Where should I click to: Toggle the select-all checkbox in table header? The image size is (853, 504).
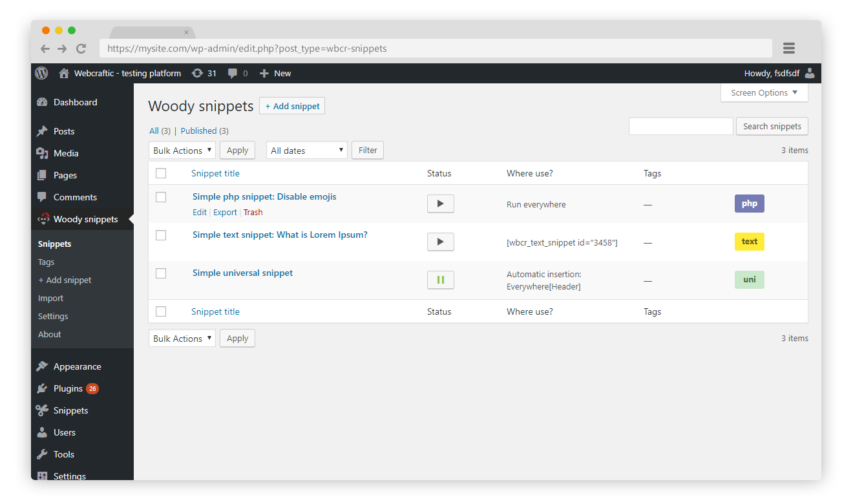coord(161,173)
